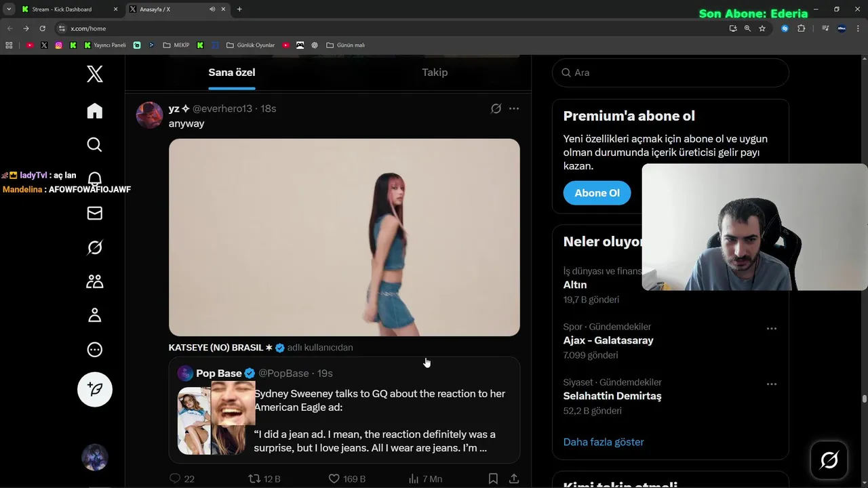Image resolution: width=868 pixels, height=488 pixels.
Task: Open More circle-dots menu in sidebar
Action: (95, 350)
